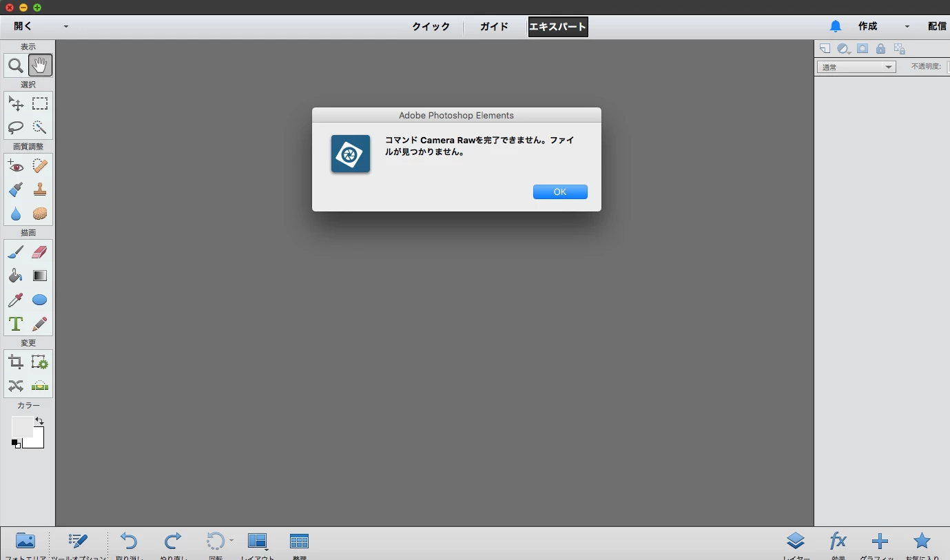Select the Brush tool
This screenshot has width=950, height=560.
pyautogui.click(x=15, y=252)
